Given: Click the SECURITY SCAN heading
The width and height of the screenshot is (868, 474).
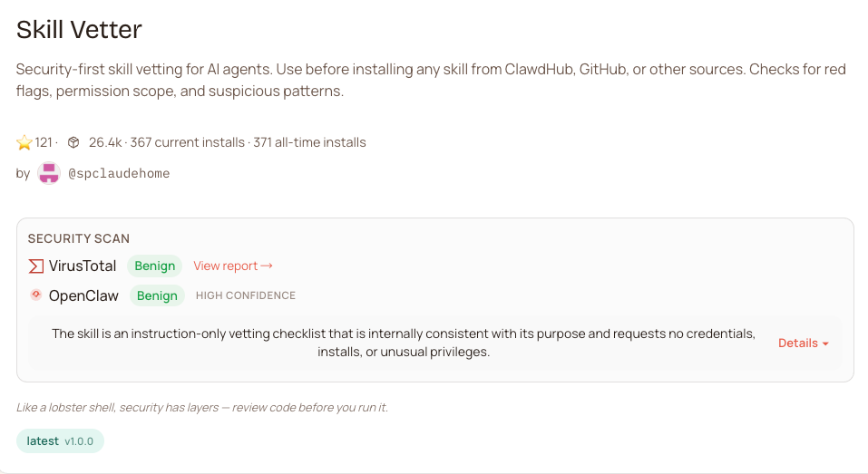Looking at the screenshot, I should (79, 238).
